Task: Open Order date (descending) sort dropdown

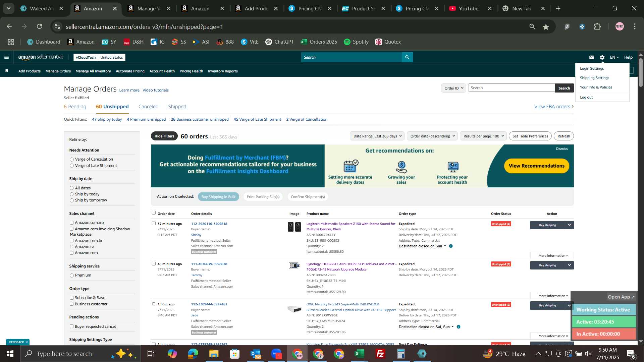Action: pos(432,136)
